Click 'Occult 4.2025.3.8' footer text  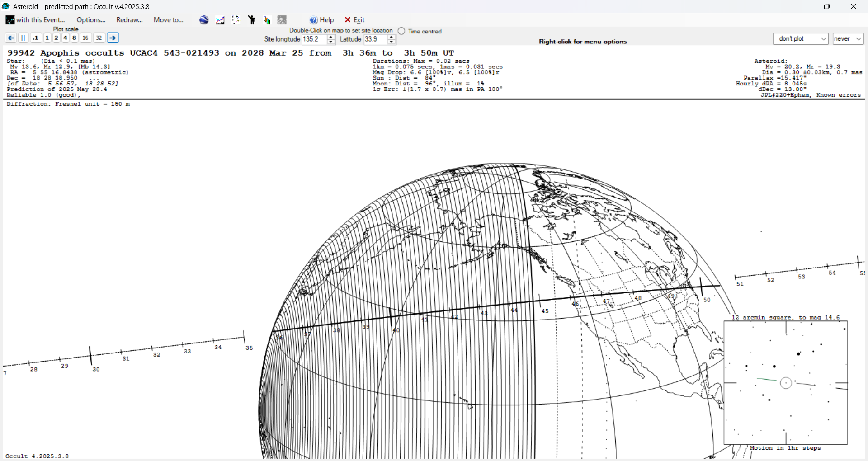point(37,456)
